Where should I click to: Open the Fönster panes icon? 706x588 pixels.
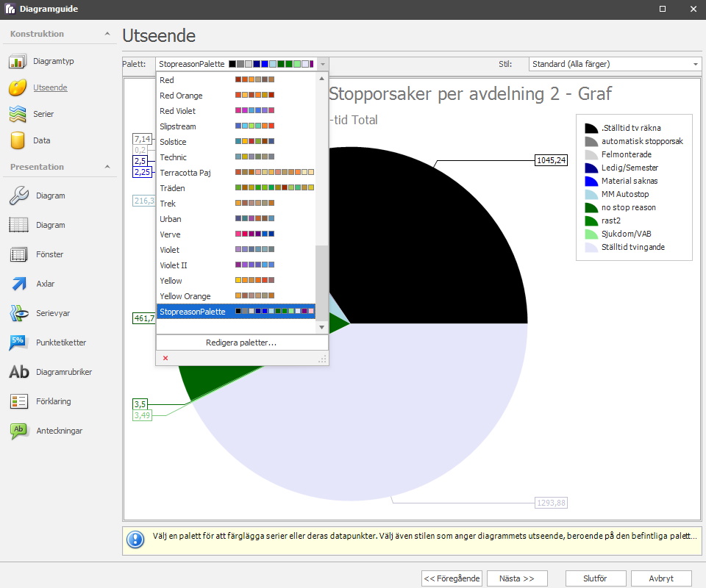pos(19,254)
